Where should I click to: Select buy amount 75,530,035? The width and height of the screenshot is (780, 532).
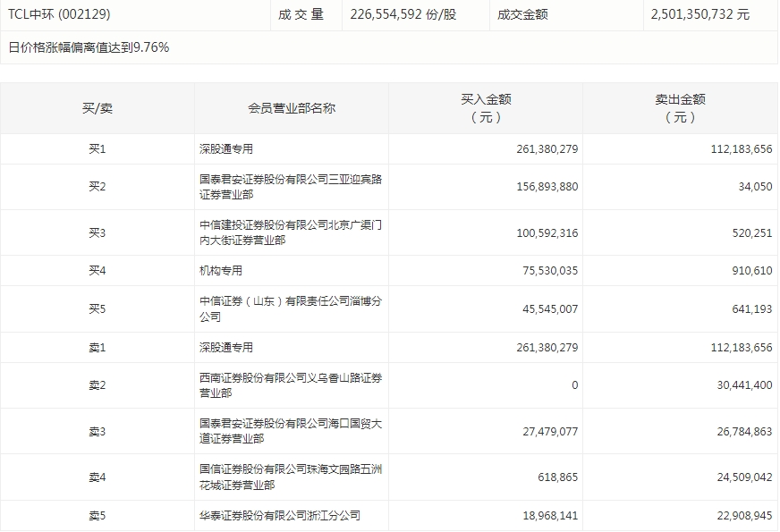pos(550,271)
